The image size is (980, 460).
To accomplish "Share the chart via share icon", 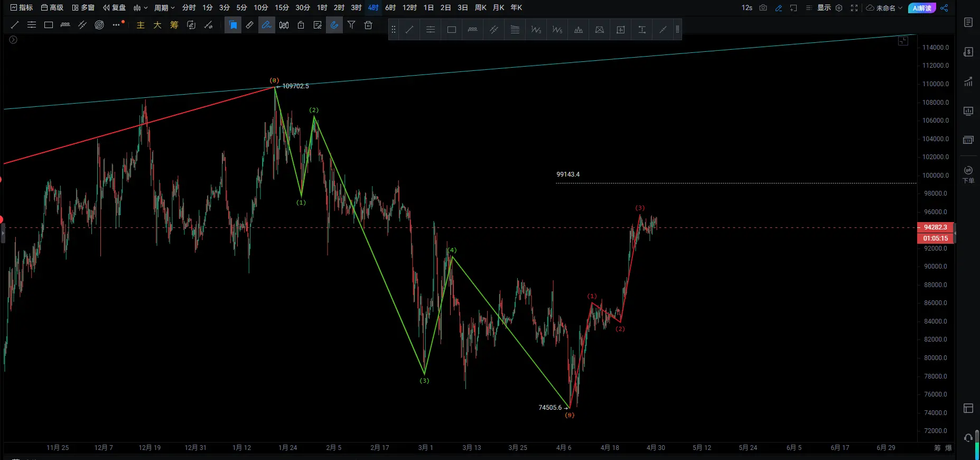I will [x=944, y=8].
